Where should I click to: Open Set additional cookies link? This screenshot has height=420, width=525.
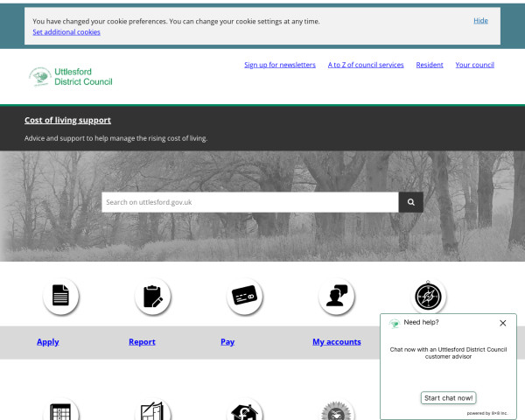click(x=66, y=32)
